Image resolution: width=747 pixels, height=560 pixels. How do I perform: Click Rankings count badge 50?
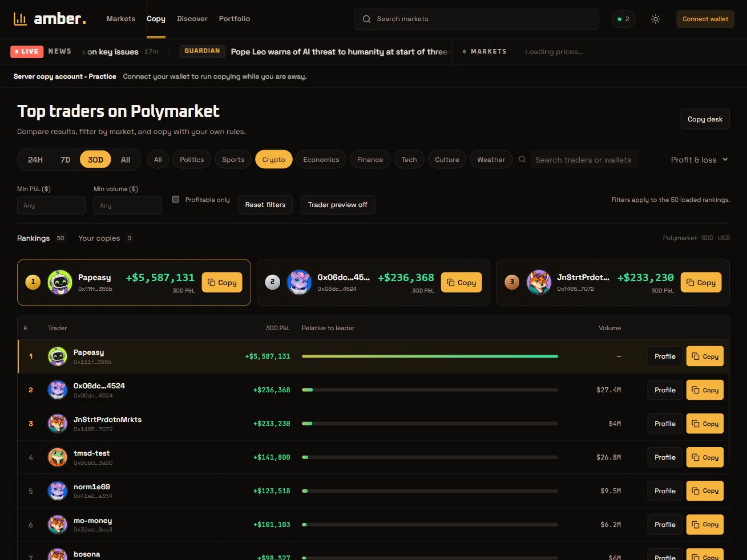[x=60, y=238]
